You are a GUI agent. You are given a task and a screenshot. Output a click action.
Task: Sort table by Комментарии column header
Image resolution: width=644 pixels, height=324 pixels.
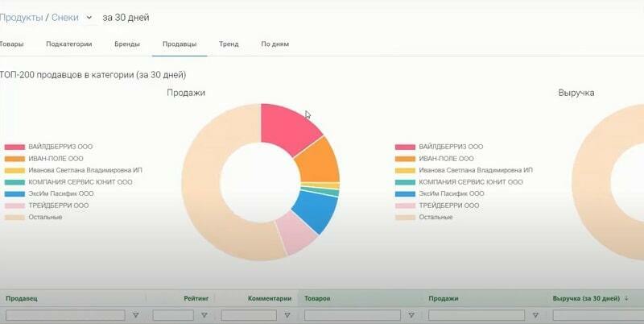(270, 298)
